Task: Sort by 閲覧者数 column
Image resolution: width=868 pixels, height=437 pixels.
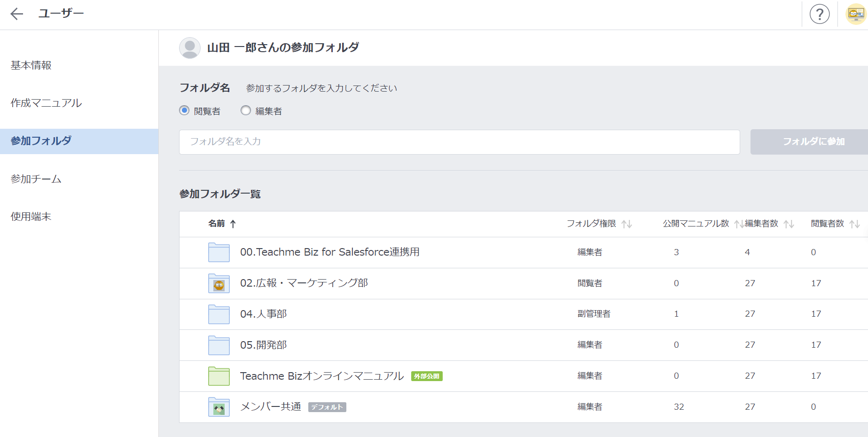Action: [854, 224]
